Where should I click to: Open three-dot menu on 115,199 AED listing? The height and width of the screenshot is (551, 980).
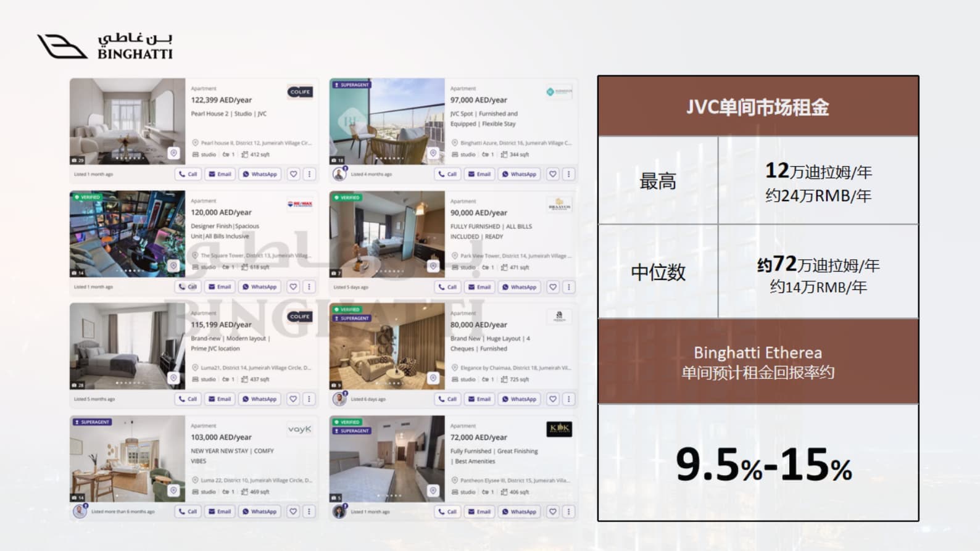[x=309, y=399]
